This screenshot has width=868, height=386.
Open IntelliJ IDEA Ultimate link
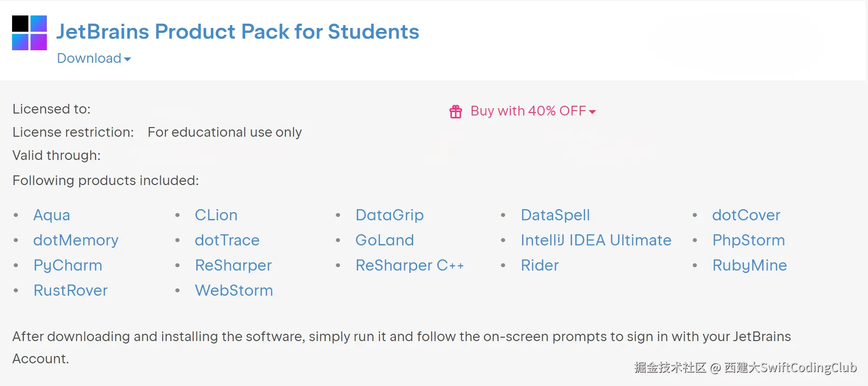(596, 240)
